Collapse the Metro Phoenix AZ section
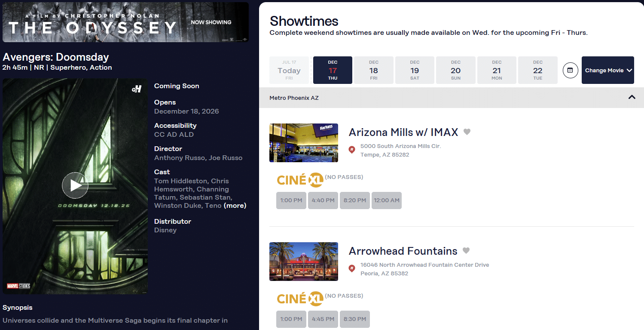The image size is (644, 330). pos(632,97)
